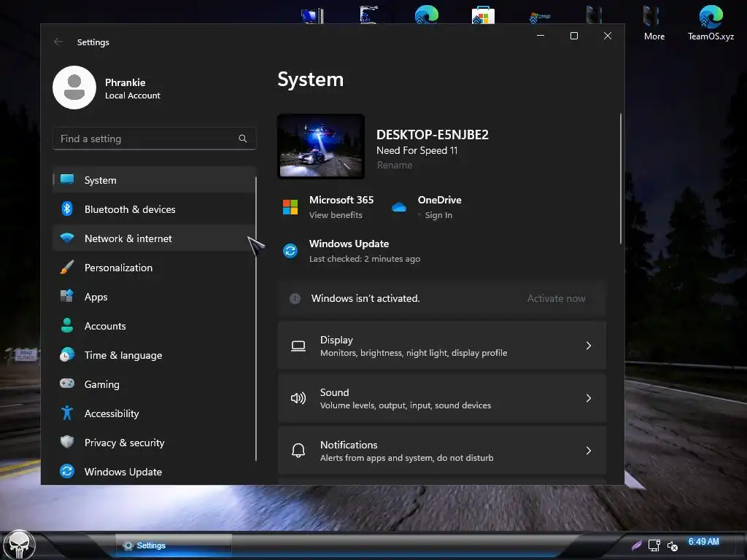
Task: Click the DESKTOP-E5NJBE2 computer name
Action: tap(433, 135)
